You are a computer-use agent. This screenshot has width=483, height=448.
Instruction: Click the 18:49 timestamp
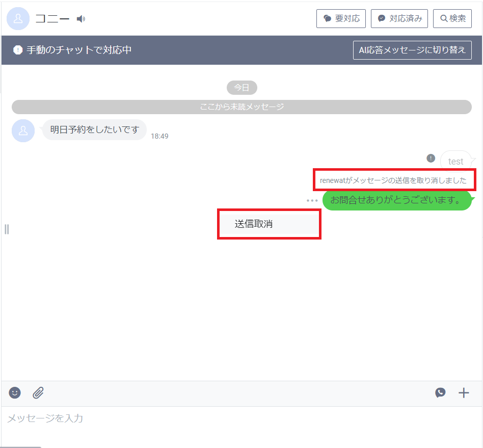tap(159, 136)
